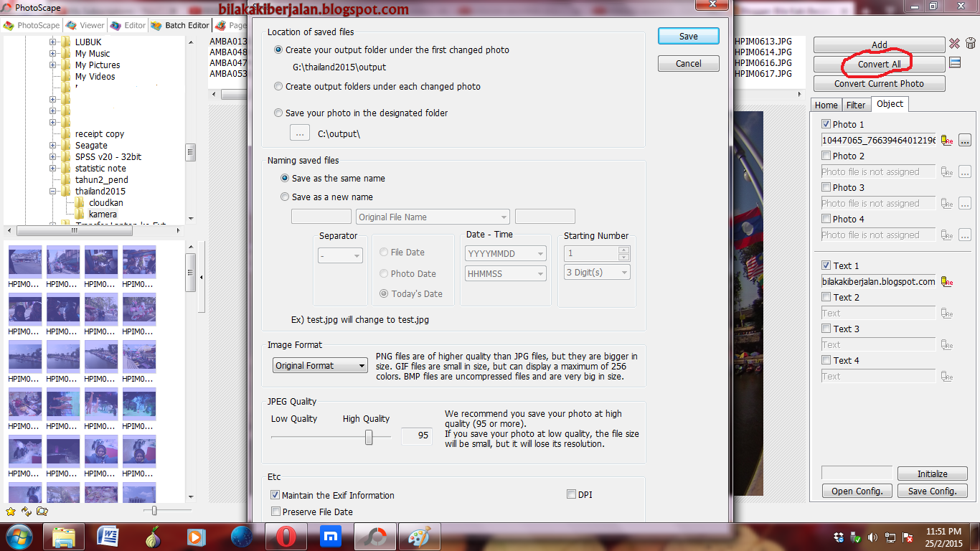This screenshot has height=551, width=980.
Task: Click the Cancel button in dialog
Action: (688, 64)
